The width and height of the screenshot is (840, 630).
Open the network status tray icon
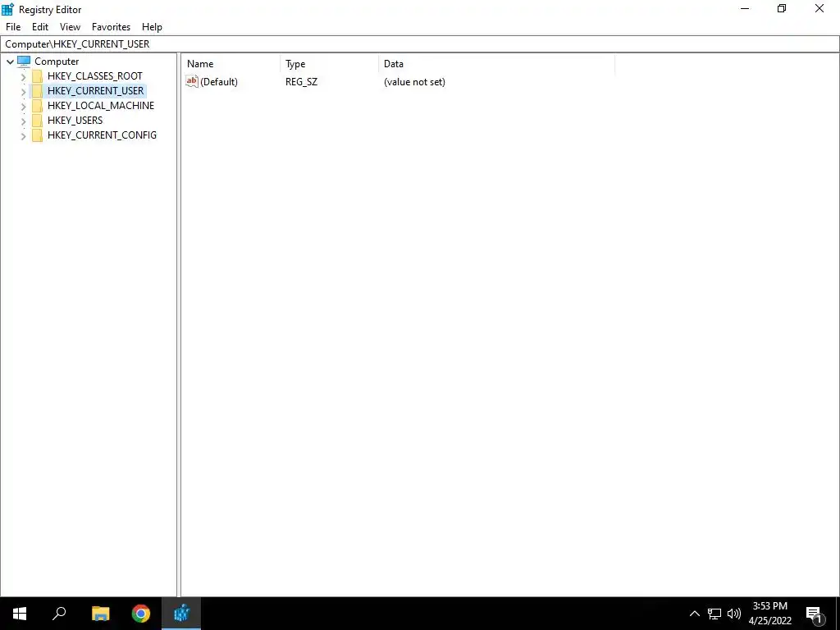(x=714, y=614)
